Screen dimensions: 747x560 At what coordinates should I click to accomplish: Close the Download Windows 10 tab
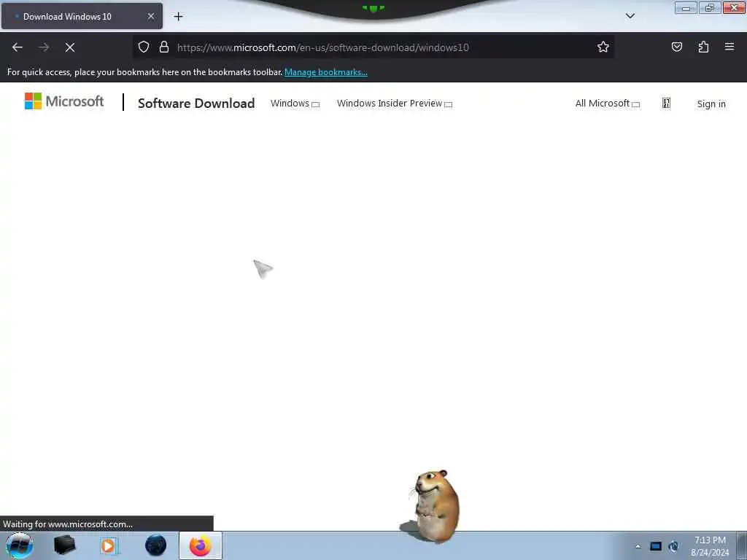pyautogui.click(x=151, y=16)
